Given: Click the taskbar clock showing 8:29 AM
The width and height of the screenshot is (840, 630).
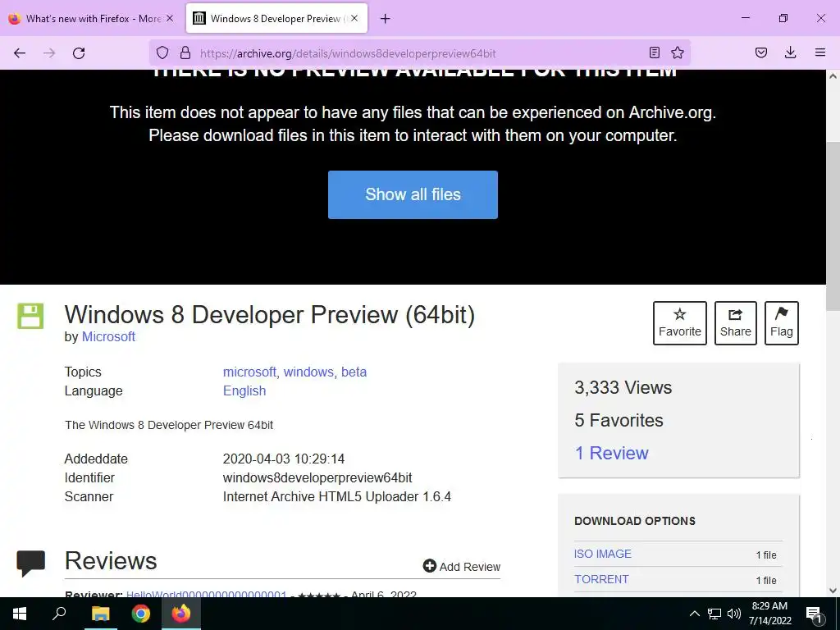Looking at the screenshot, I should click(x=769, y=614).
